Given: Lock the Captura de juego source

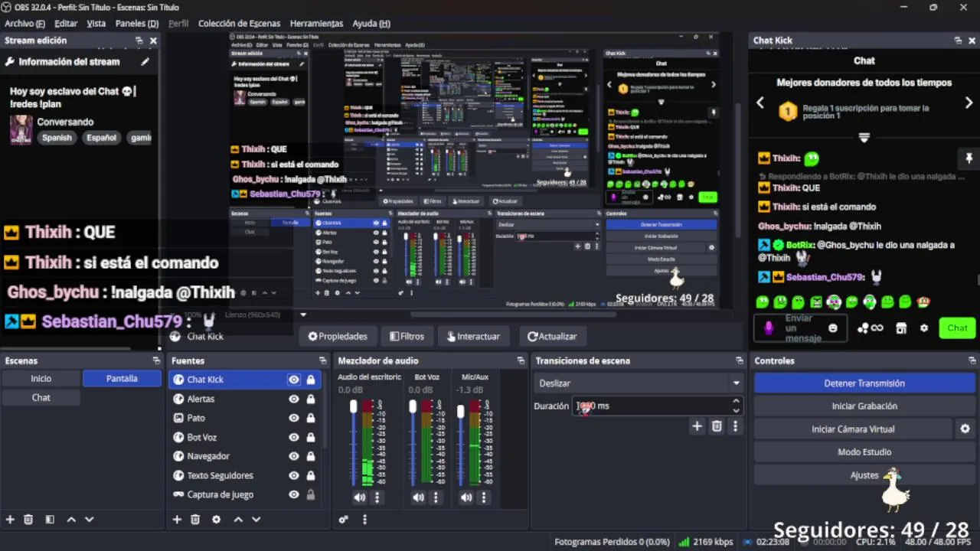Looking at the screenshot, I should (x=310, y=494).
